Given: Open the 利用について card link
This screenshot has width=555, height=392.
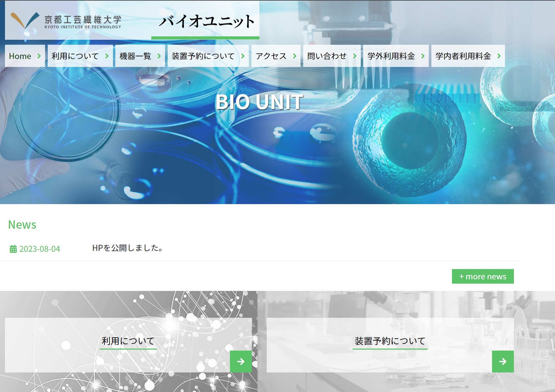Looking at the screenshot, I should click(128, 345).
